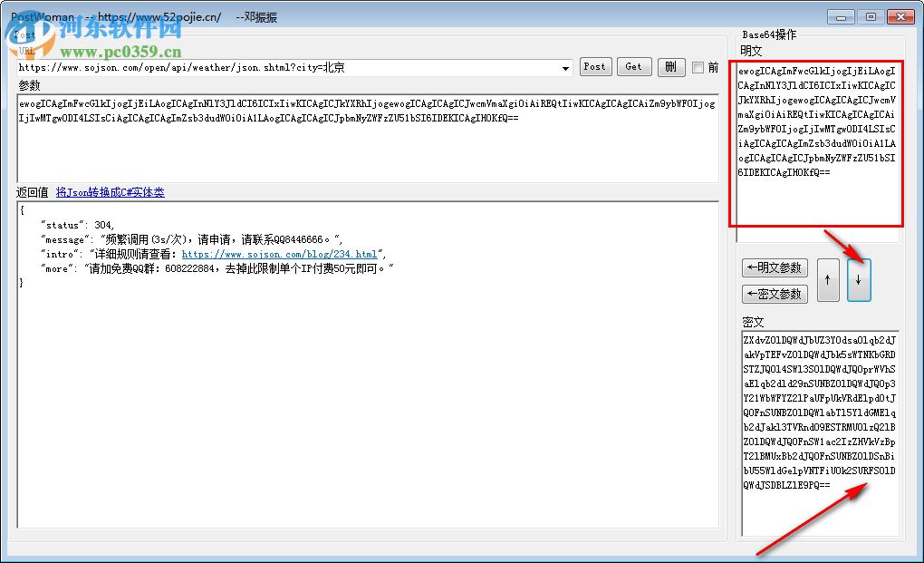This screenshot has height=563, width=924.
Task: Click into the 参数 parameters text box
Action: (368, 138)
